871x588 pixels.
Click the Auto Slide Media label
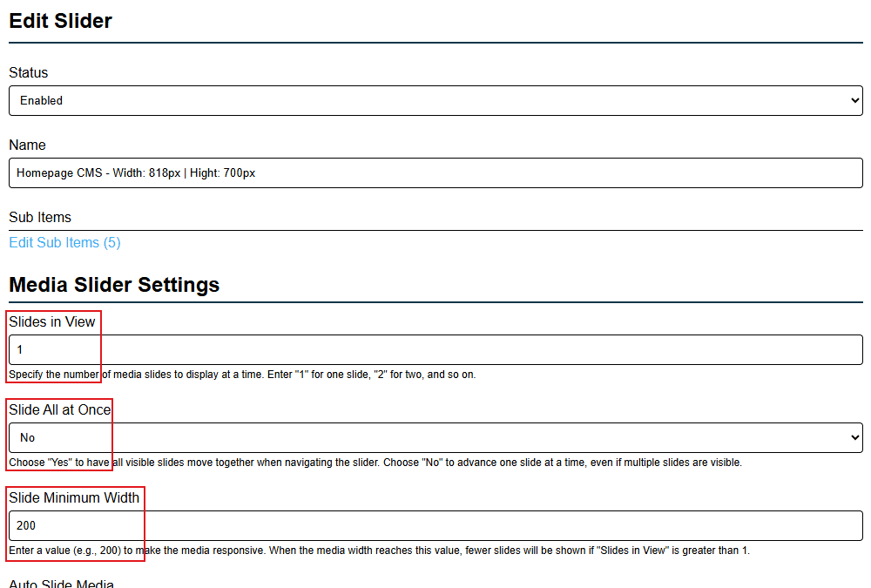click(x=61, y=584)
